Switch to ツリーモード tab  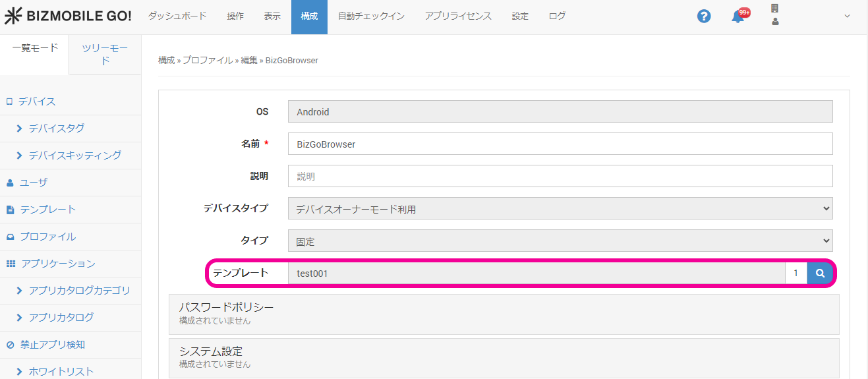pos(105,54)
